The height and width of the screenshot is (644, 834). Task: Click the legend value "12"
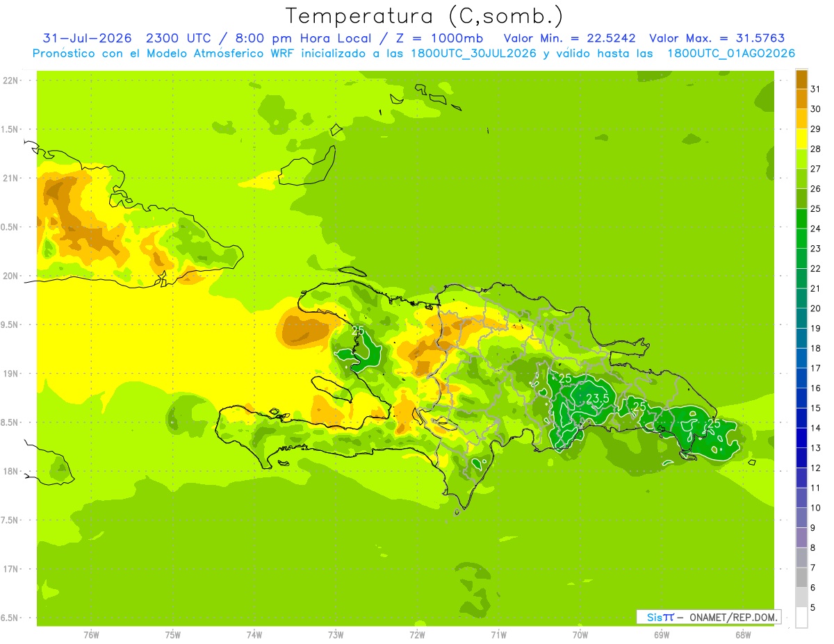816,468
